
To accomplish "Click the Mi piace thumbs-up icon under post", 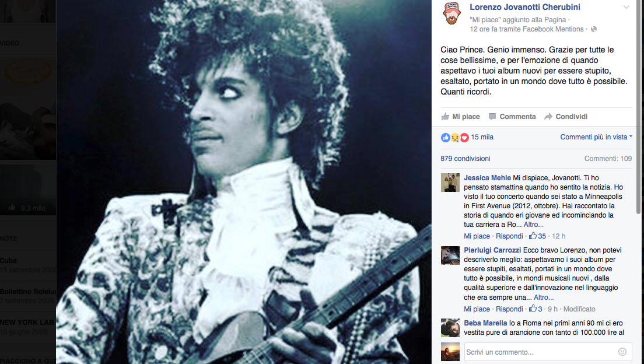I will click(x=445, y=117).
